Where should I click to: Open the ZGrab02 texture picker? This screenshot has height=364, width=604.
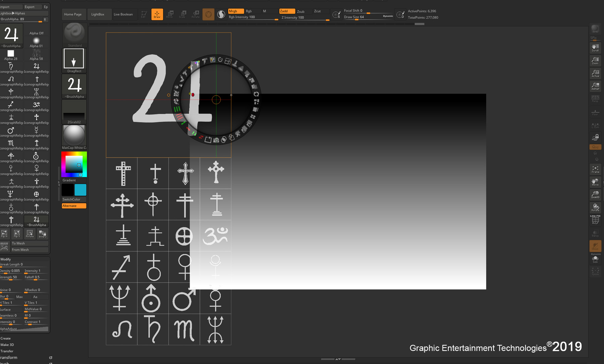(74, 112)
